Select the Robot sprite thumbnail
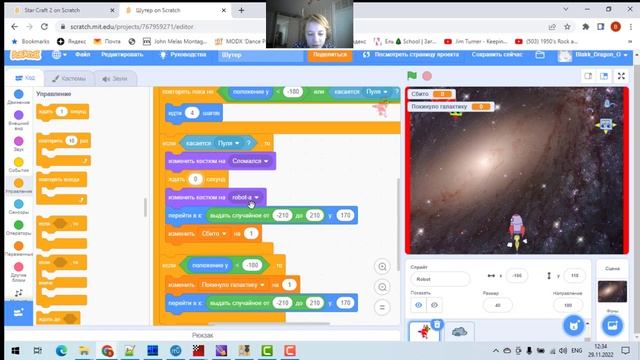The width and height of the screenshot is (640, 360). pyautogui.click(x=424, y=331)
